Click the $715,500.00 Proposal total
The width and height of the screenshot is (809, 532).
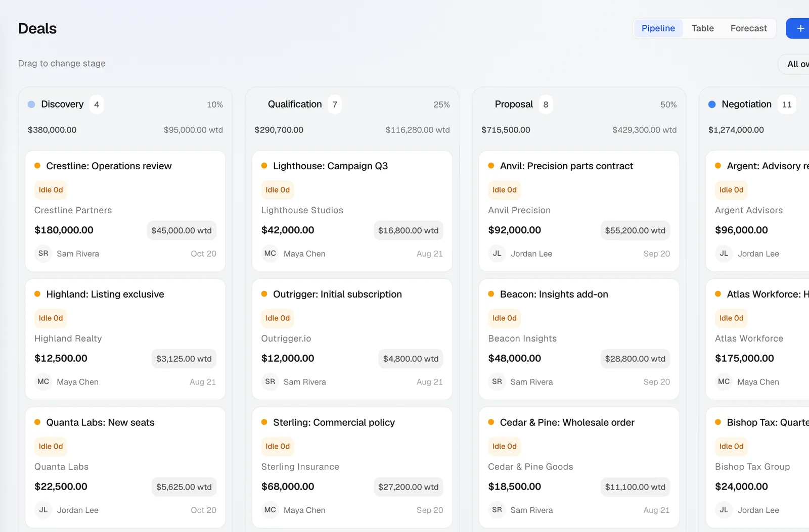[506, 130]
